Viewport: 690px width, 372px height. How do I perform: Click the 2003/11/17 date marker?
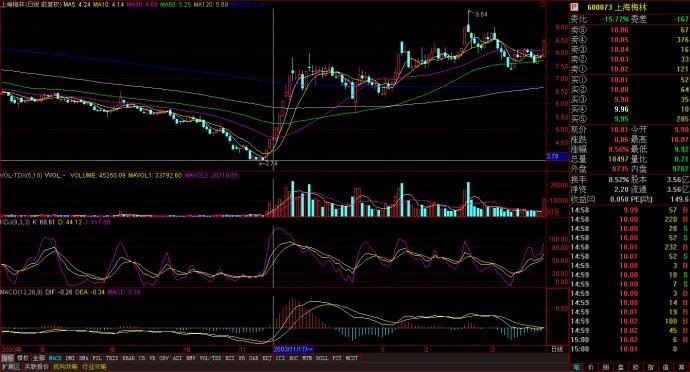[293, 349]
